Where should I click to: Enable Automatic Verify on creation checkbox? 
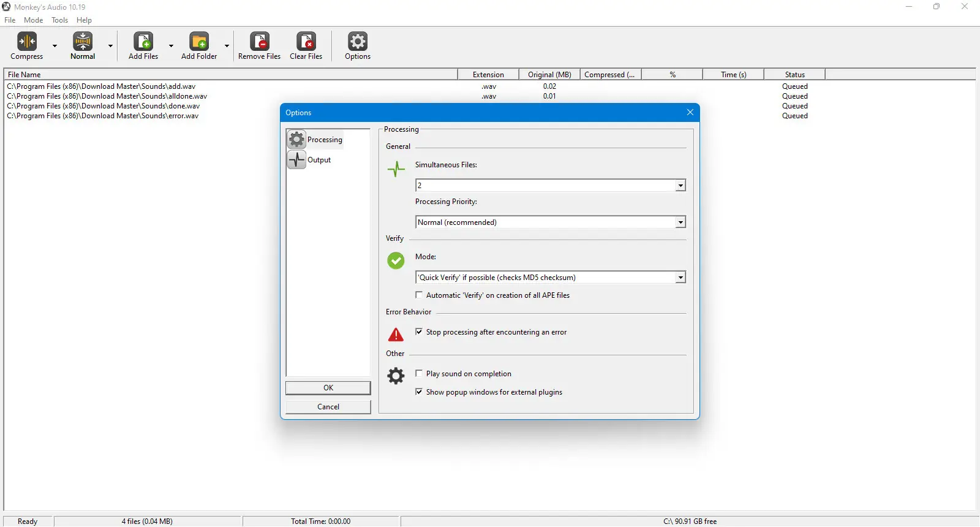point(419,295)
